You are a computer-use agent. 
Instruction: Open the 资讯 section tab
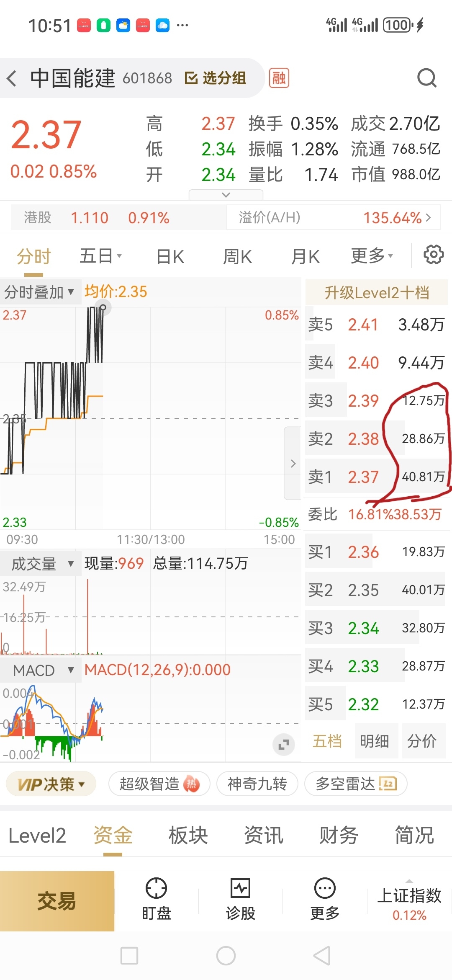[x=263, y=836]
